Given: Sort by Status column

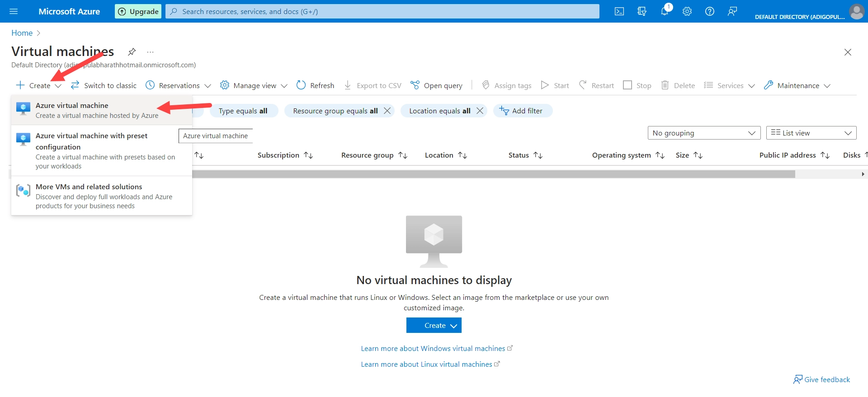Looking at the screenshot, I should [x=525, y=155].
